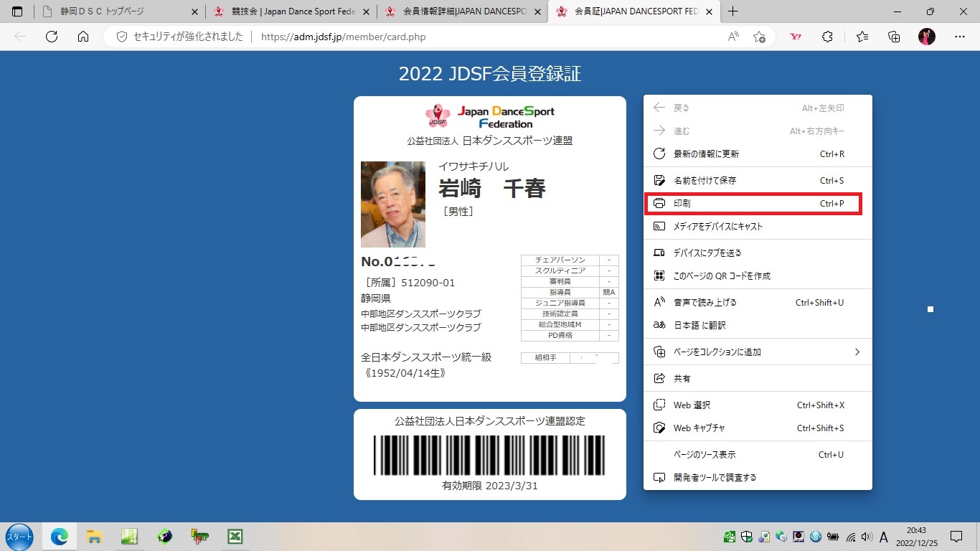Close the 静岡ＤＳＣ トップページ tab

click(195, 11)
